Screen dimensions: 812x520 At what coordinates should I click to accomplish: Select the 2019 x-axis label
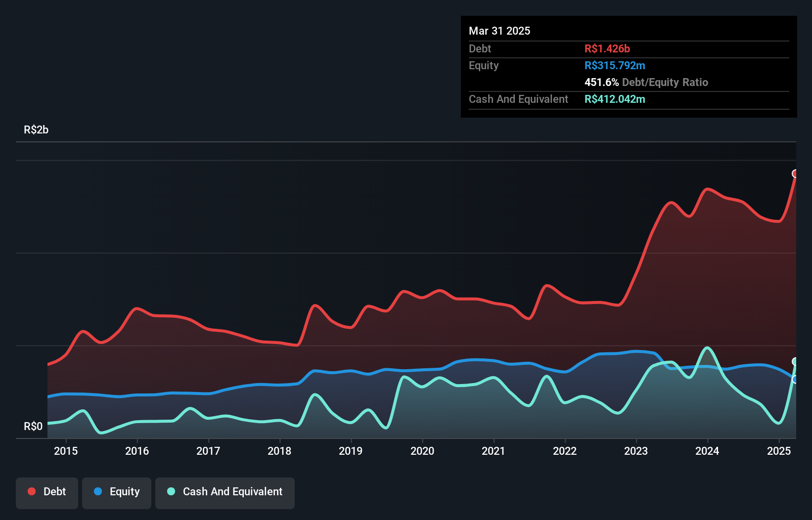pos(351,451)
